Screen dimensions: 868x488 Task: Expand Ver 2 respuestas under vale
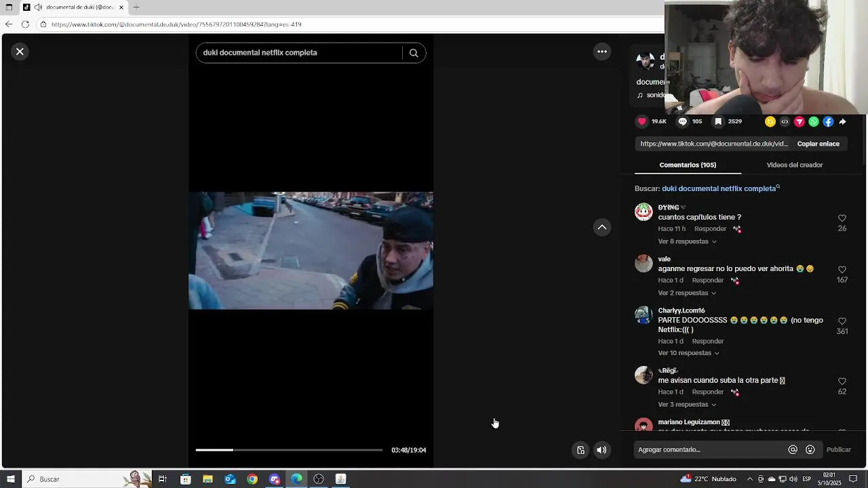click(687, 293)
